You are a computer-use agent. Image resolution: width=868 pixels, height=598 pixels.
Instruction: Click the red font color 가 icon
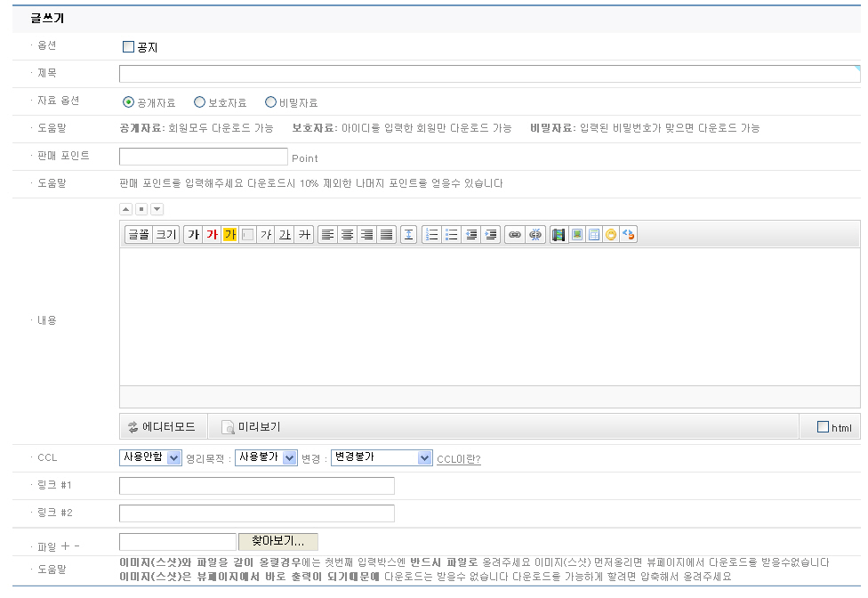tap(211, 235)
